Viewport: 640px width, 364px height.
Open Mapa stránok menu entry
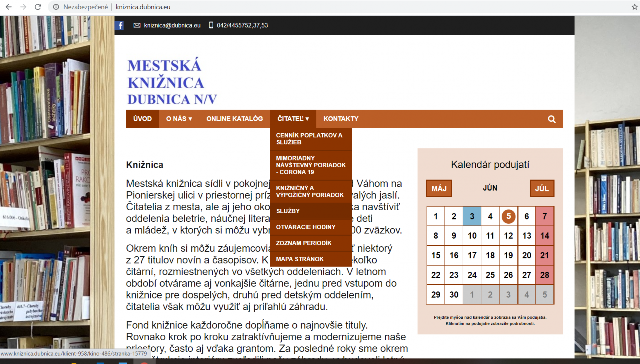click(x=311, y=259)
